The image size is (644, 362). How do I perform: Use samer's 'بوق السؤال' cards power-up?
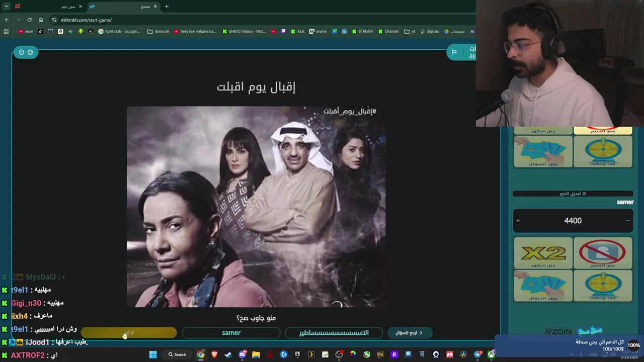pyautogui.click(x=543, y=286)
